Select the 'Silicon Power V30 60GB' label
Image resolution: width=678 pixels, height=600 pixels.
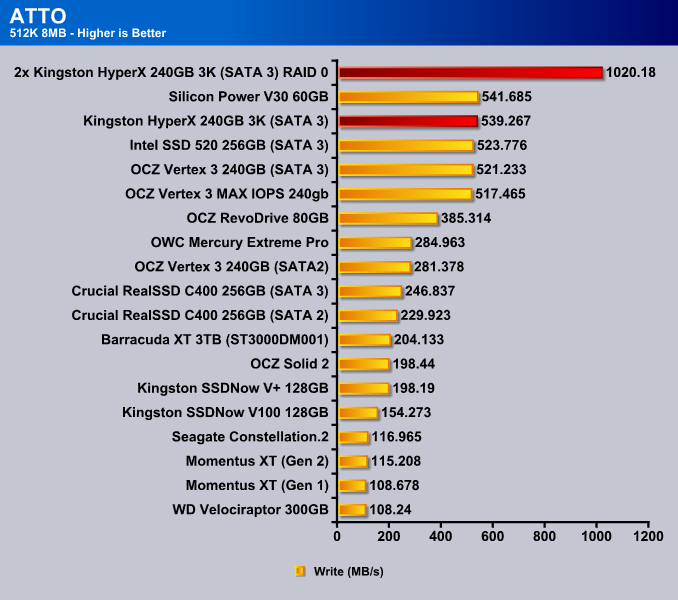point(249,96)
